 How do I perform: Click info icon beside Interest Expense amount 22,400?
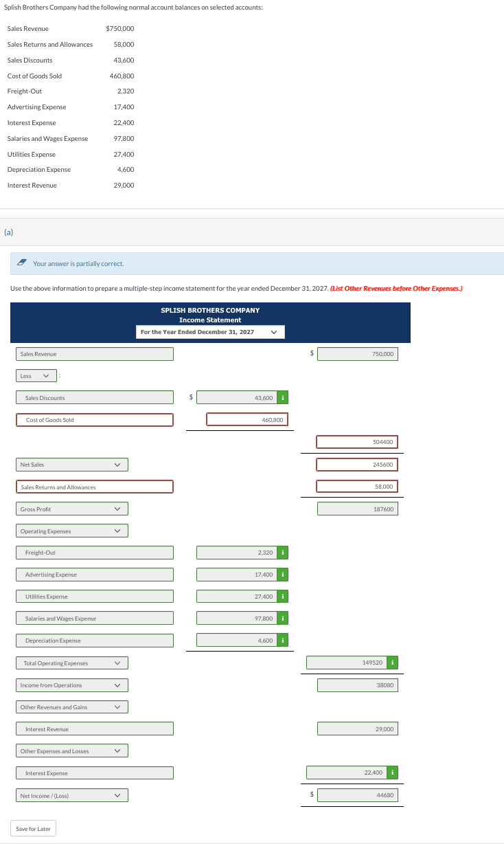393,773
